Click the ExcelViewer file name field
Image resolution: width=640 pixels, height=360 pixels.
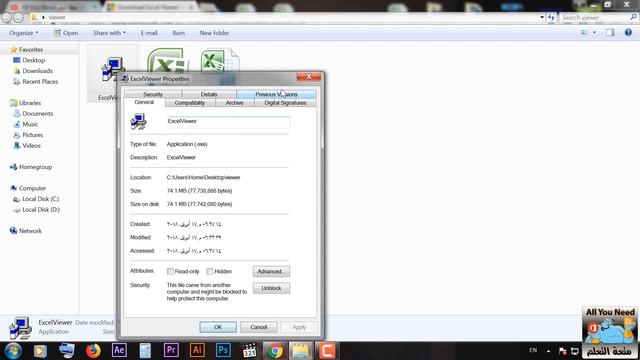[x=229, y=122]
